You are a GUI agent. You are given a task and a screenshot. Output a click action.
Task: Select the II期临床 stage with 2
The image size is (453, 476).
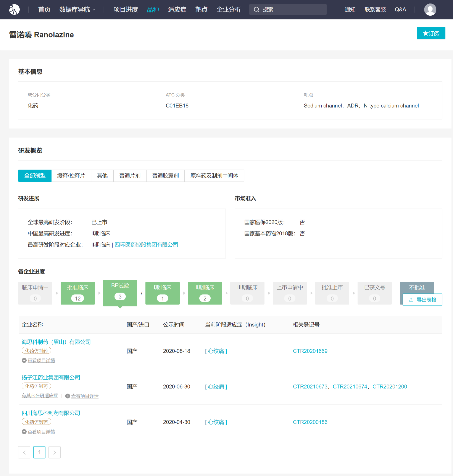[x=205, y=293]
